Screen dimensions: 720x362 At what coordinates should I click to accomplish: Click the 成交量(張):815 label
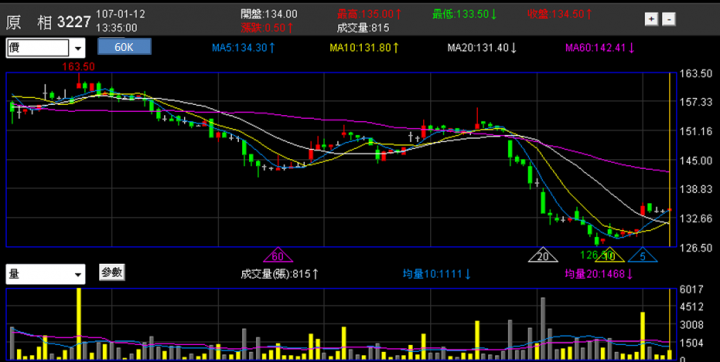click(279, 274)
